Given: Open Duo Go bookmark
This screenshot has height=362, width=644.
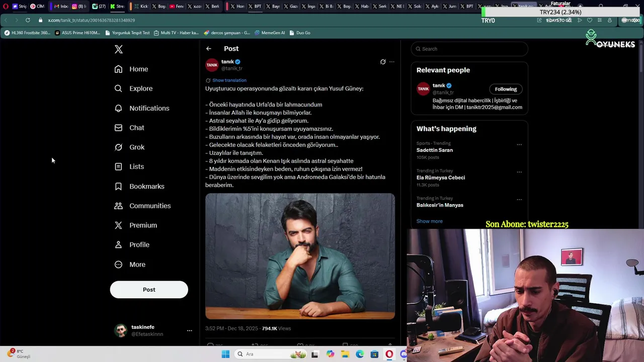Looking at the screenshot, I should point(300,33).
